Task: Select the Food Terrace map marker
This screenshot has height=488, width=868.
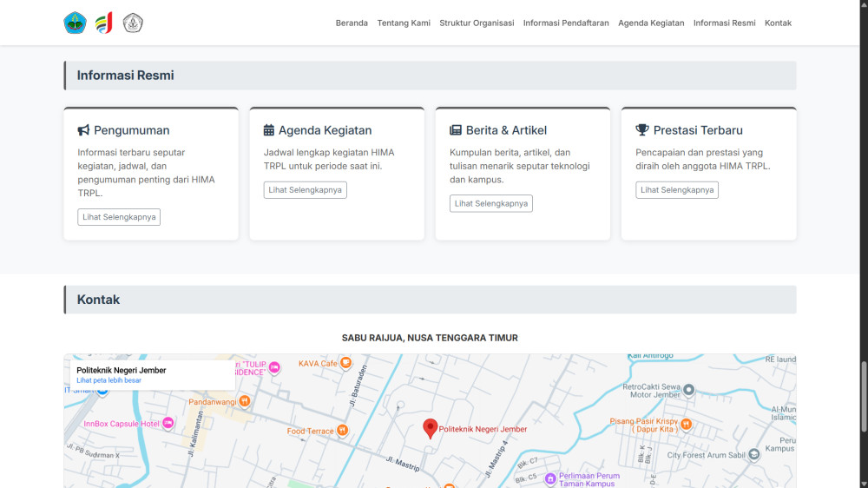Action: point(343,430)
